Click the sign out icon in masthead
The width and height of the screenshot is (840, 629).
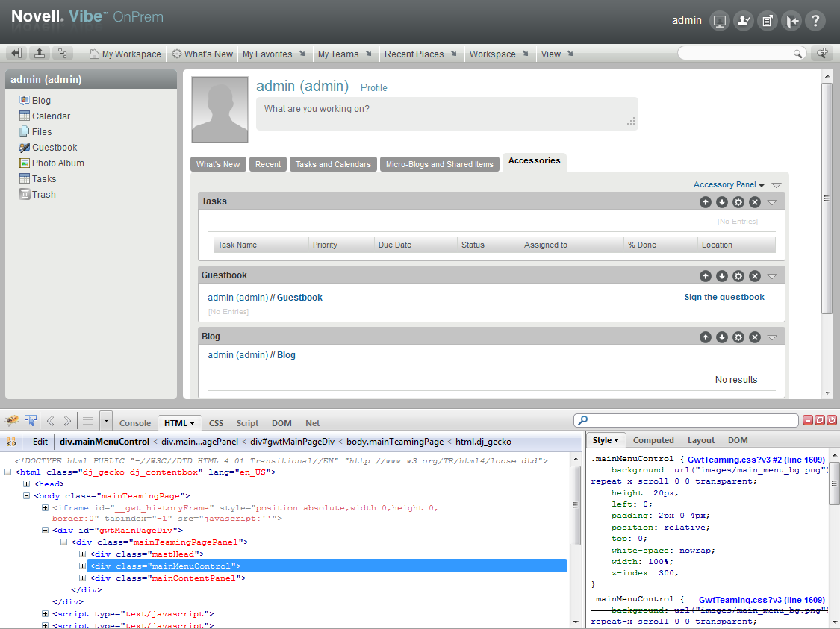click(x=791, y=21)
